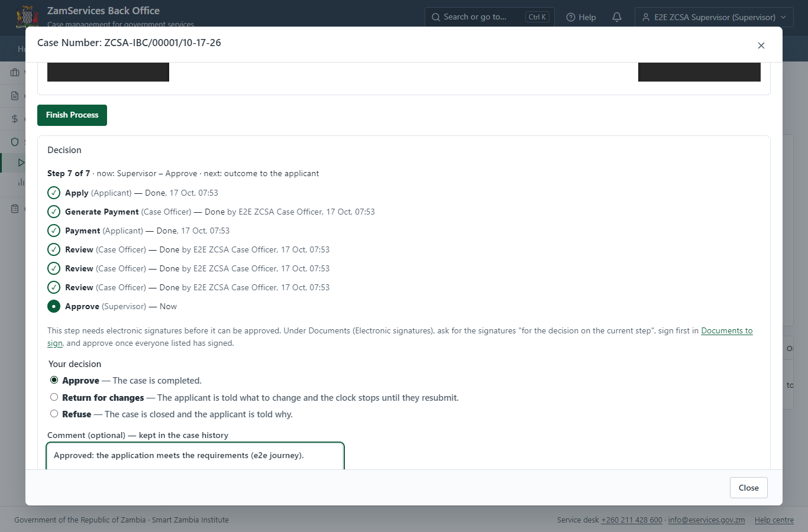Select the play triangle icon in the sidebar
The image size is (808, 532).
pos(21,163)
